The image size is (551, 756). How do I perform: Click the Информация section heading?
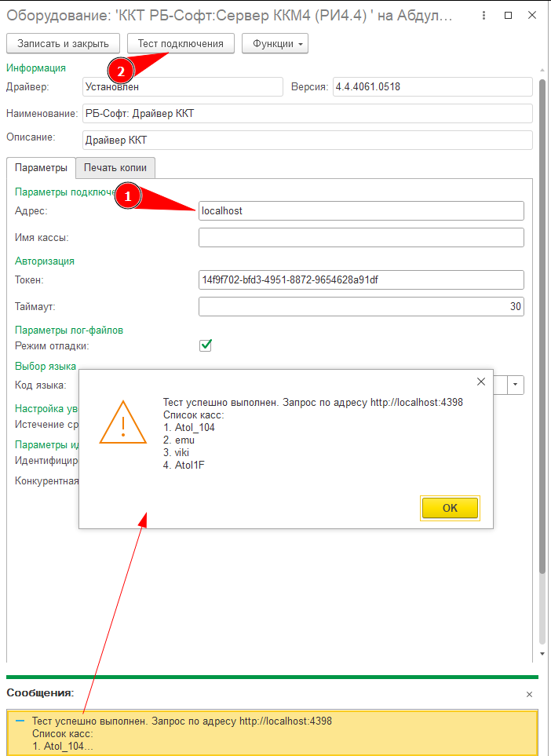tap(35, 68)
